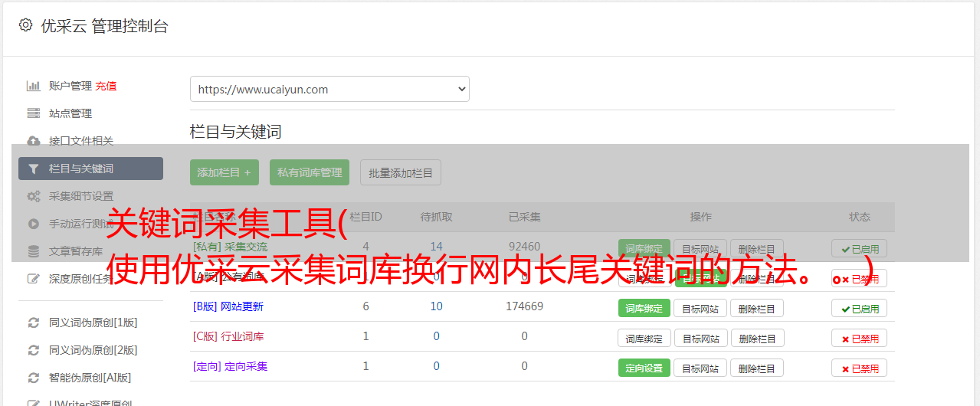
Task: Toggle 已禁用 status for 行业词库 row
Action: pyautogui.click(x=860, y=338)
